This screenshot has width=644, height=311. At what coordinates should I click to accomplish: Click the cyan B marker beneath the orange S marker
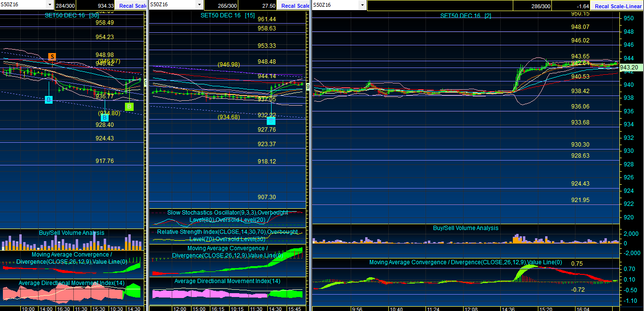tap(49, 100)
